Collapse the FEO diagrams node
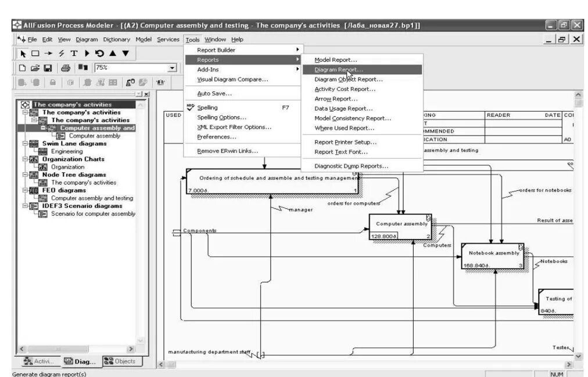Image resolution: width=588 pixels, height=377 pixels. 25,190
